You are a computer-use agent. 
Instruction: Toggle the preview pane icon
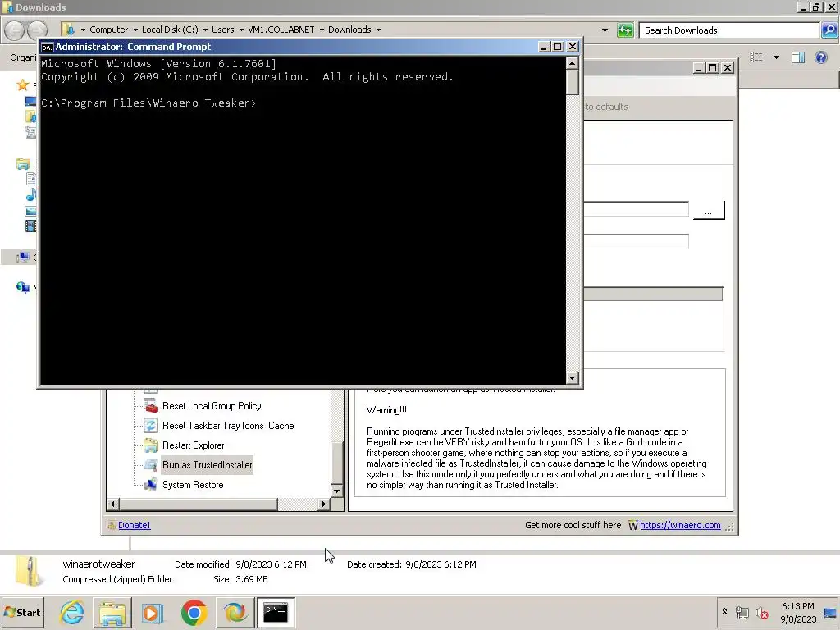click(798, 57)
